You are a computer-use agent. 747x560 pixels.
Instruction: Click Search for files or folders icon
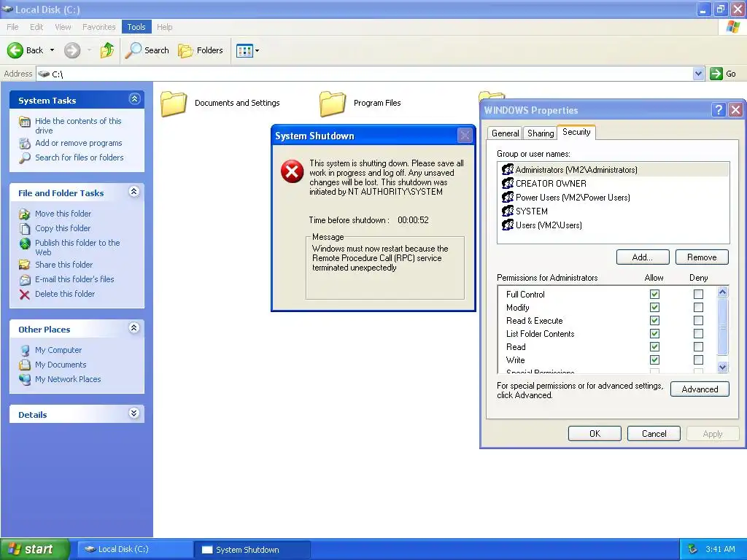click(x=24, y=158)
